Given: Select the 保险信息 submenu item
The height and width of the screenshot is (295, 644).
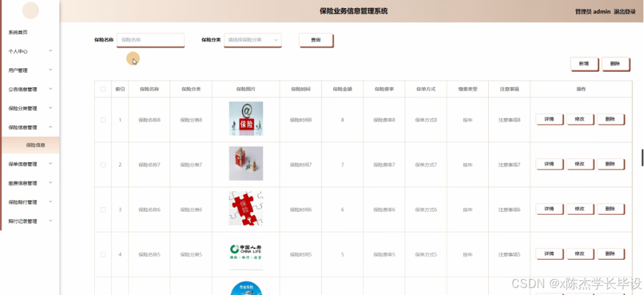Looking at the screenshot, I should click(31, 145).
